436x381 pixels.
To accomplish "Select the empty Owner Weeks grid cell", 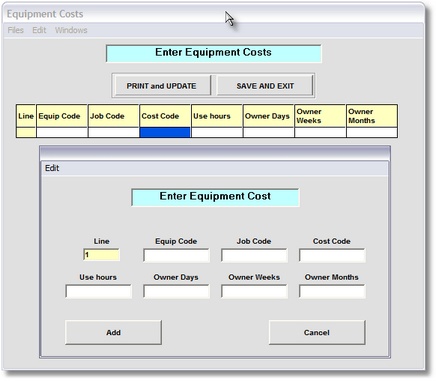I will click(320, 132).
